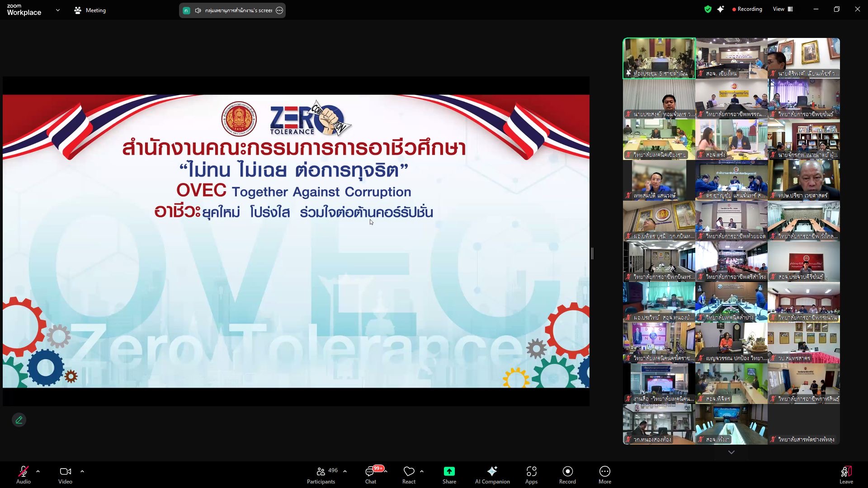
Task: Show next page of gallery videos
Action: [x=731, y=452]
